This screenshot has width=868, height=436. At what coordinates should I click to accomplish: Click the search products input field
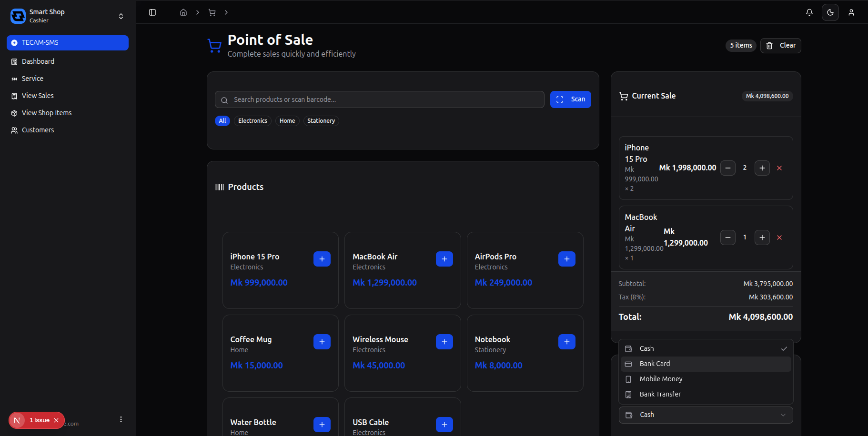(380, 99)
